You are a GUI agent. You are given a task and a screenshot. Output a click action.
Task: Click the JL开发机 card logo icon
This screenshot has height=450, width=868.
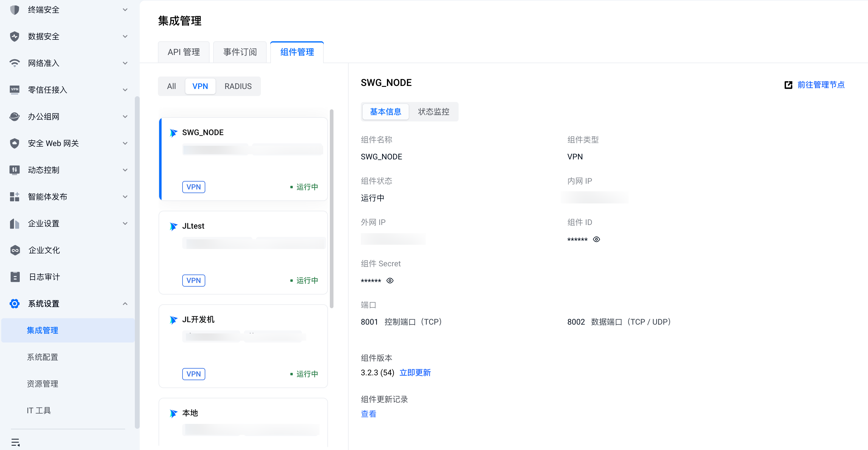pos(173,320)
